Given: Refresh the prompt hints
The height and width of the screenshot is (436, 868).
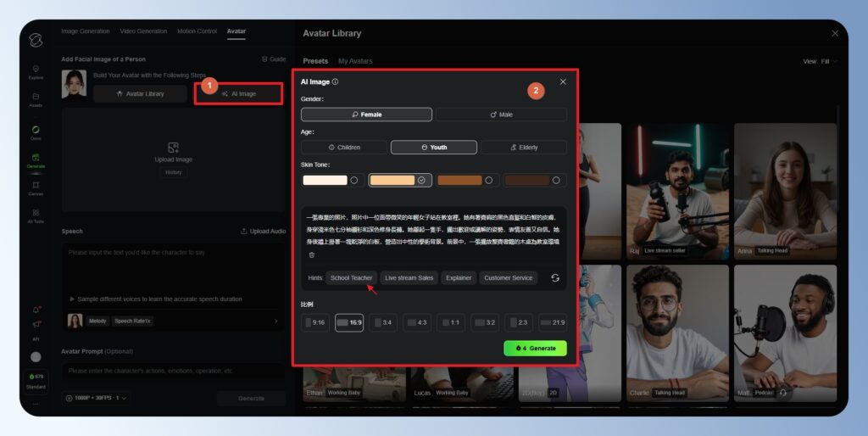Looking at the screenshot, I should (555, 278).
